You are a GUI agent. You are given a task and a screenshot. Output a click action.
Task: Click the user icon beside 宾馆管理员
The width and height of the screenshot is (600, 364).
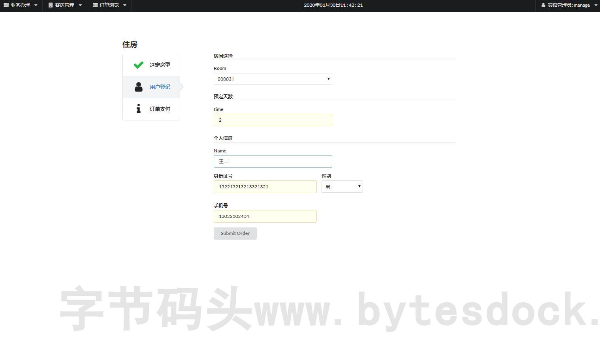point(544,5)
